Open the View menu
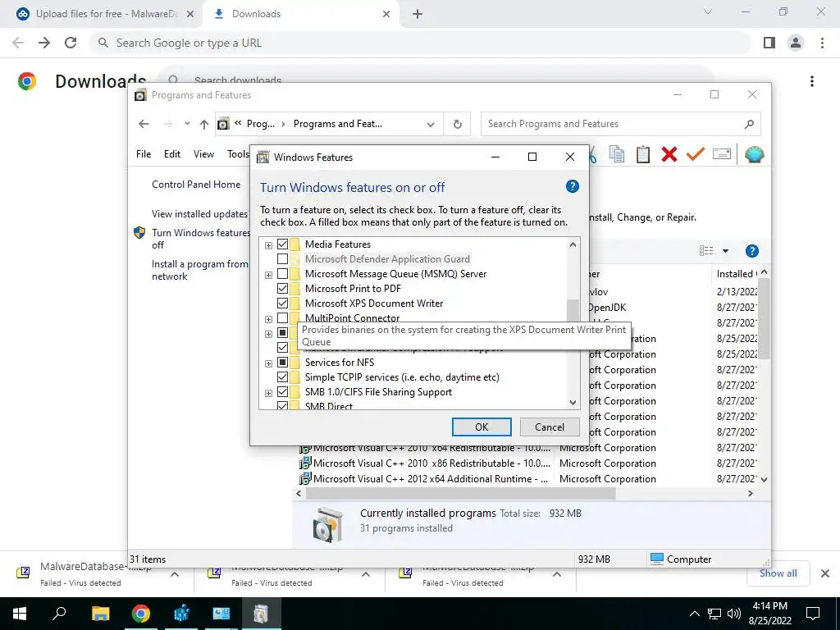The width and height of the screenshot is (840, 630). (203, 153)
